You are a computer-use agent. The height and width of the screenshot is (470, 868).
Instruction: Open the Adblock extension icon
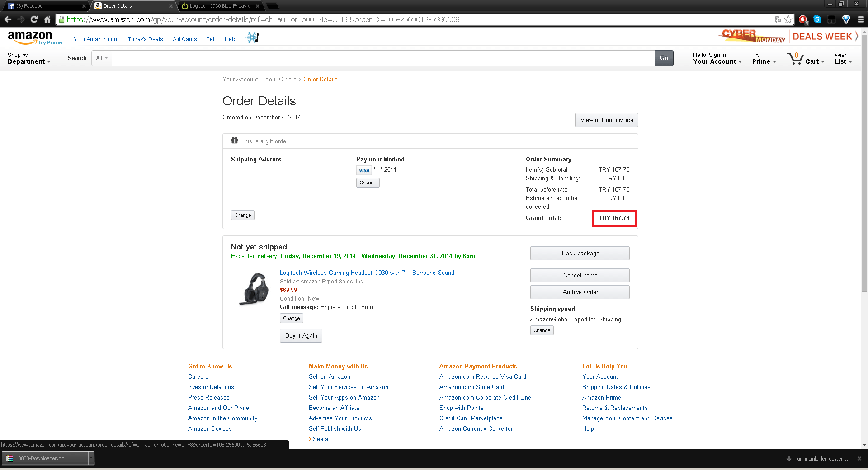pos(803,19)
